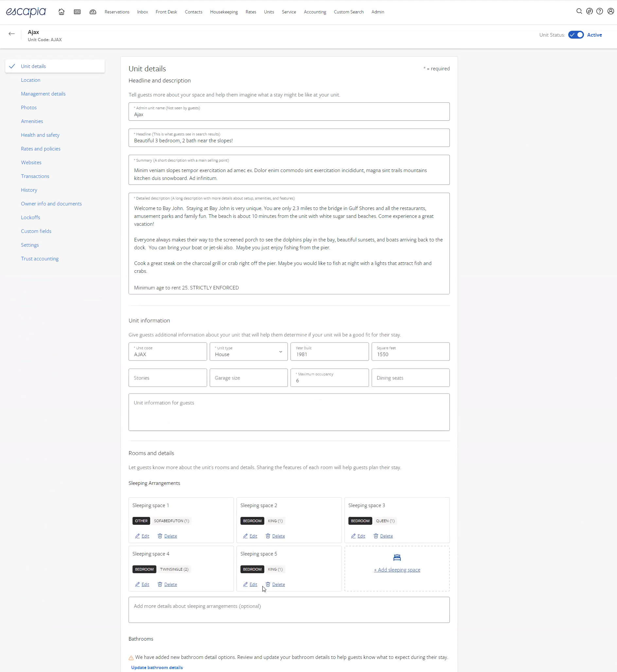Open Settings section in sidebar
Viewport: 617px width, 672px height.
(30, 245)
